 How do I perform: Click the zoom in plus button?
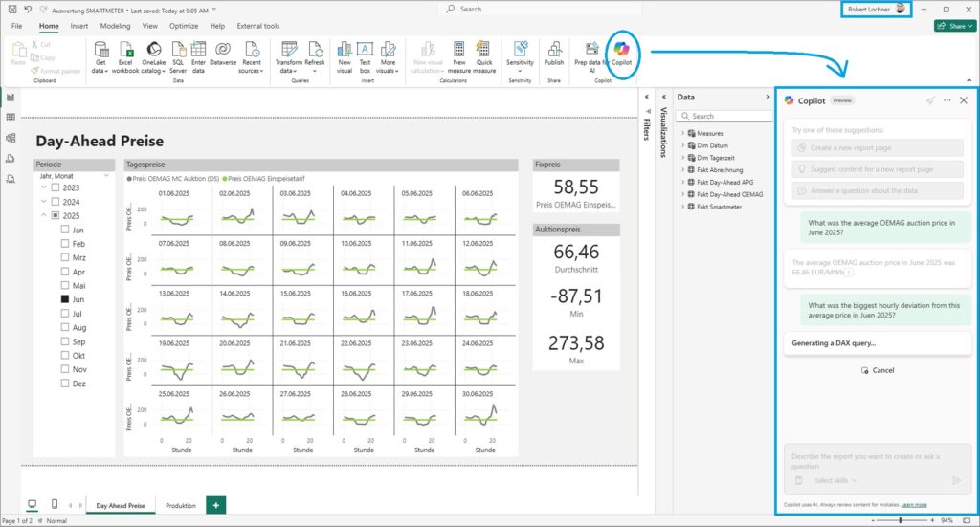[932, 520]
